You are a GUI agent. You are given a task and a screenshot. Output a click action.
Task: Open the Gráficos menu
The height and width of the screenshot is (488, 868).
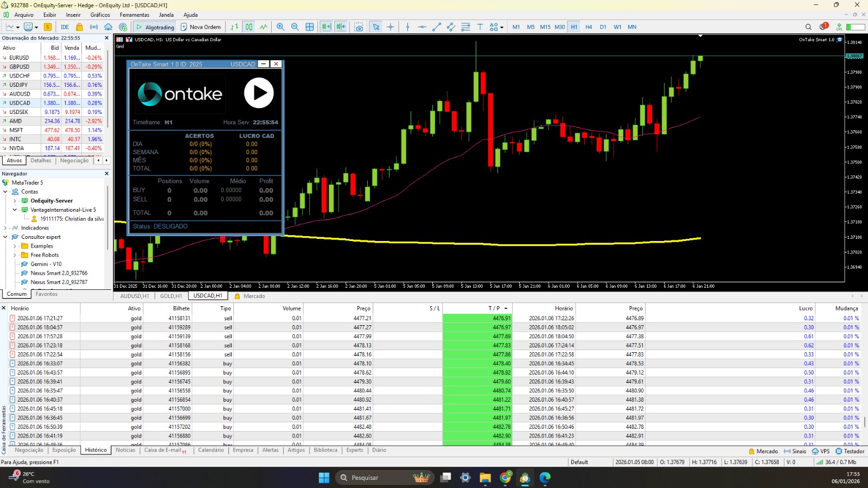pyautogui.click(x=100, y=15)
